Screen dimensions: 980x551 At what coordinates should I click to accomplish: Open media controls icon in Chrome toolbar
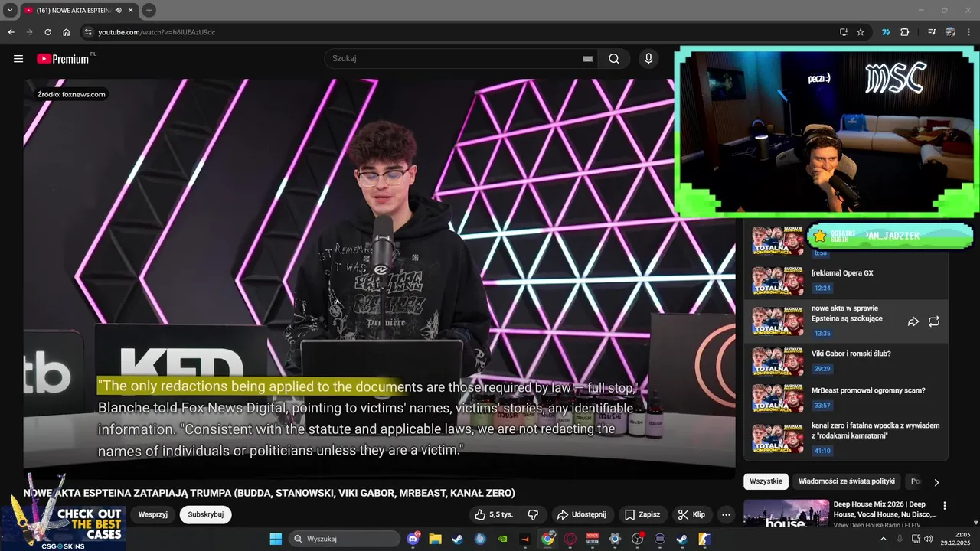pos(932,32)
